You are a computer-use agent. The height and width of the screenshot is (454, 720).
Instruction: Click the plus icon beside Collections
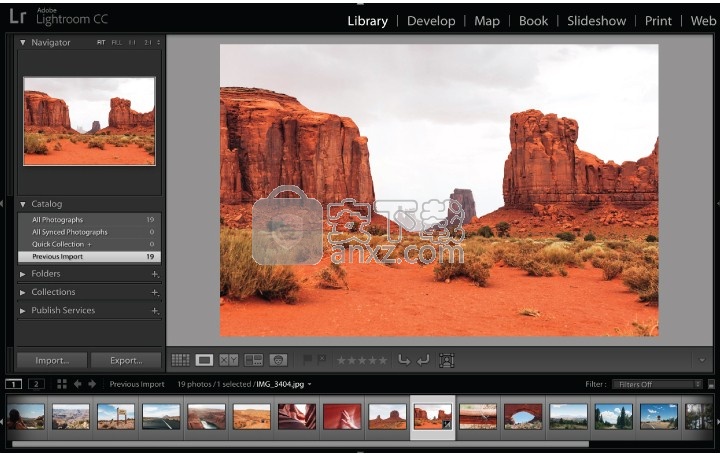pyautogui.click(x=155, y=292)
